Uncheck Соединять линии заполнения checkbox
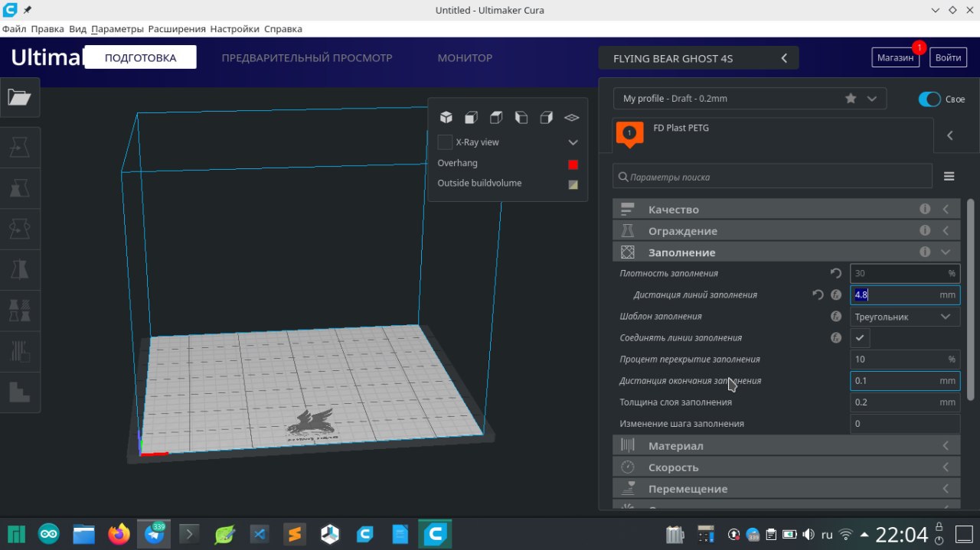980x550 pixels. pyautogui.click(x=860, y=337)
